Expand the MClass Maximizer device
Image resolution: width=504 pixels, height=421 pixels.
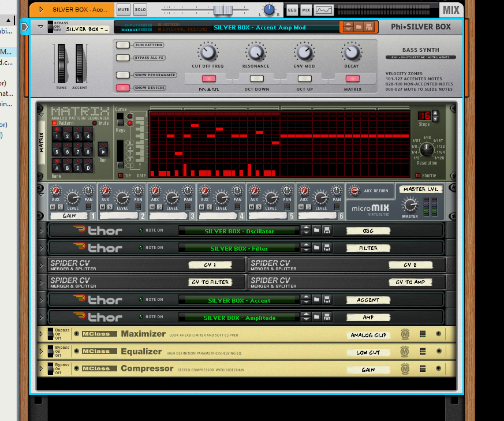point(41,334)
